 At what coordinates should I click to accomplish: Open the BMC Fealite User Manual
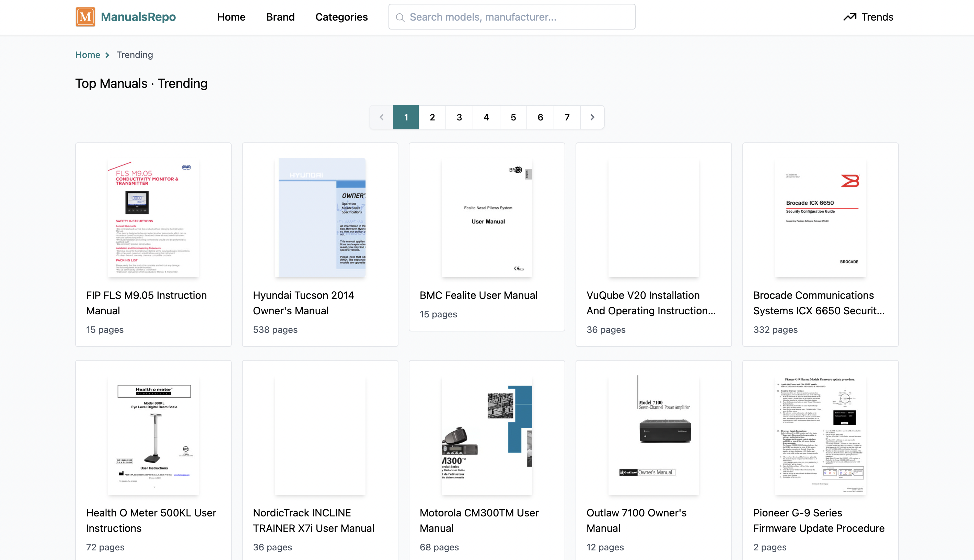point(478,295)
